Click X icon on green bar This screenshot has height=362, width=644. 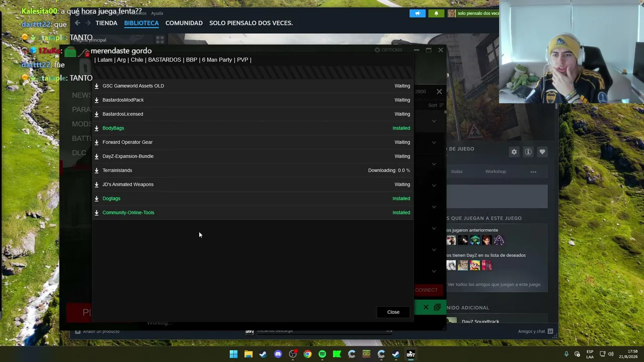click(426, 307)
